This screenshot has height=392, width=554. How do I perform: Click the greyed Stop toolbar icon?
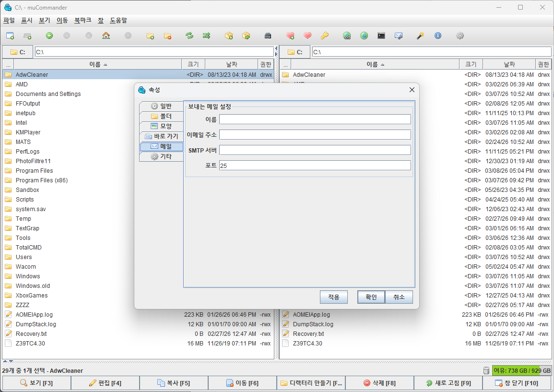pos(128,36)
